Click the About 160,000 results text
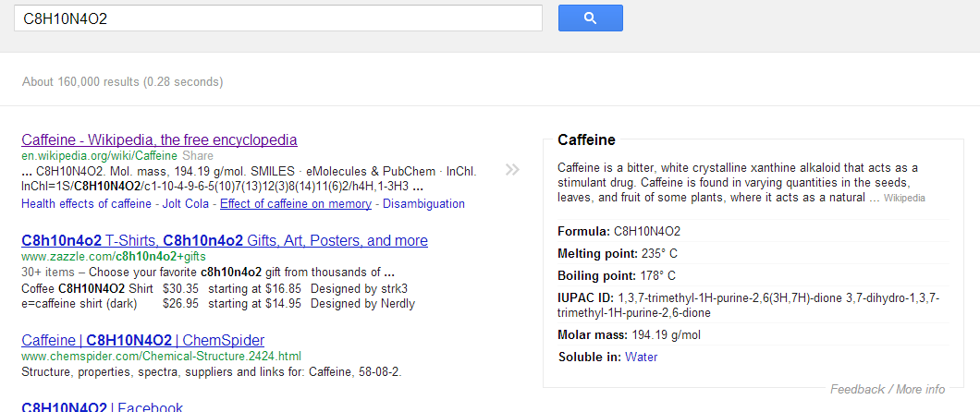This screenshot has height=412, width=980. coord(122,82)
